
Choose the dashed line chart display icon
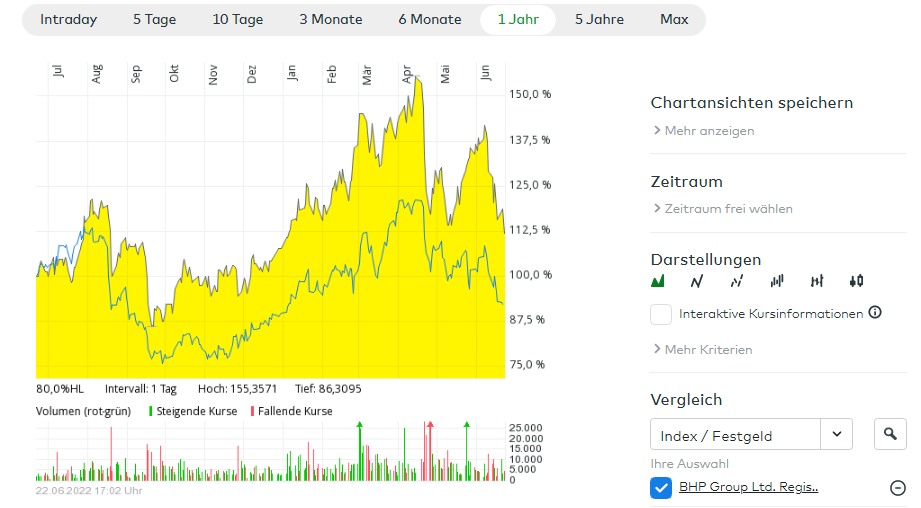[x=737, y=282]
